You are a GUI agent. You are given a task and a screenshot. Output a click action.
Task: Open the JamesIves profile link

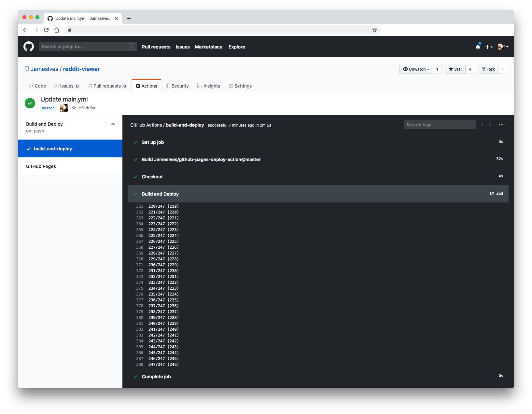pos(44,69)
